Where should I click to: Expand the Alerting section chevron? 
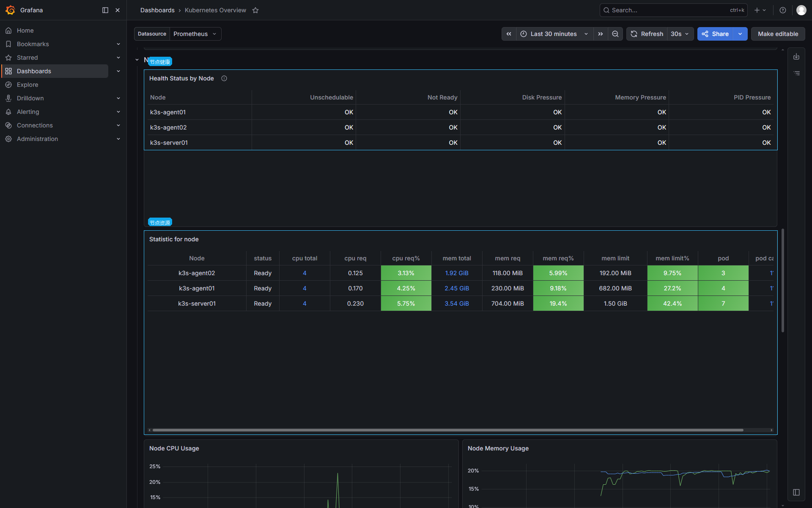pyautogui.click(x=118, y=112)
